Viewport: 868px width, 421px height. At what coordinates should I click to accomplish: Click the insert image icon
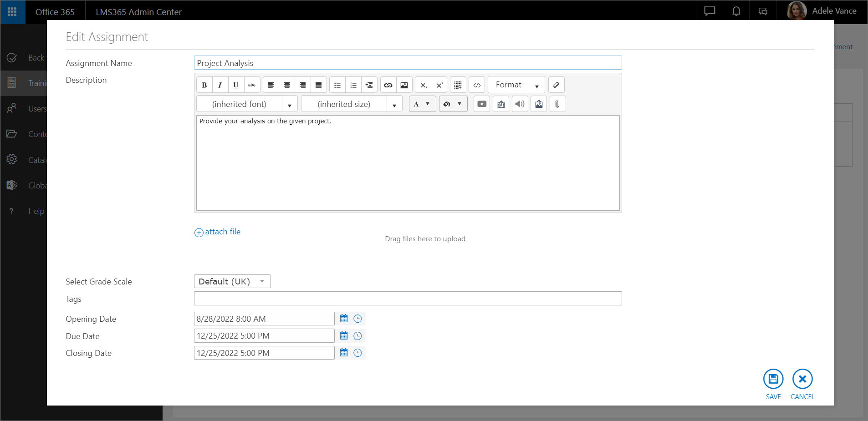tap(404, 85)
